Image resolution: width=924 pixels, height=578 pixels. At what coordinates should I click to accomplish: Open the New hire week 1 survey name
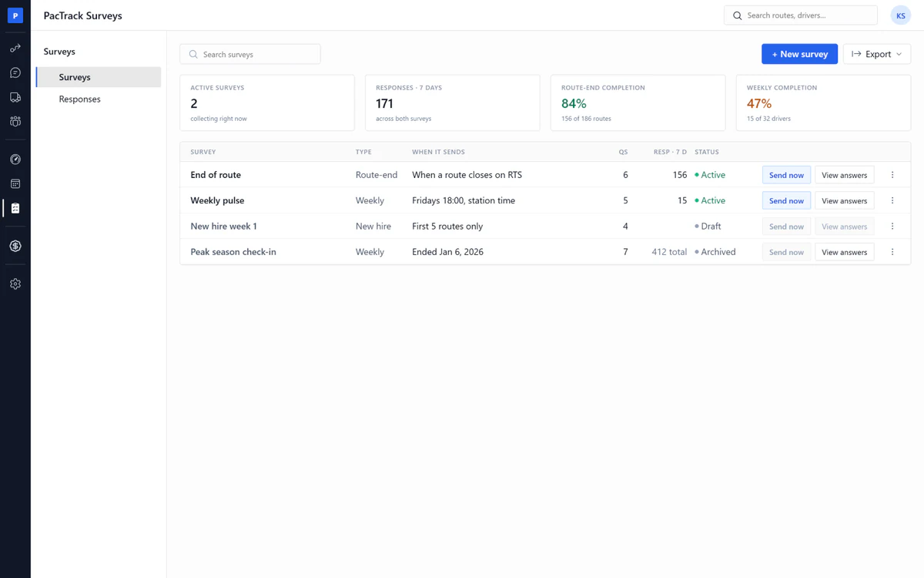pos(223,227)
